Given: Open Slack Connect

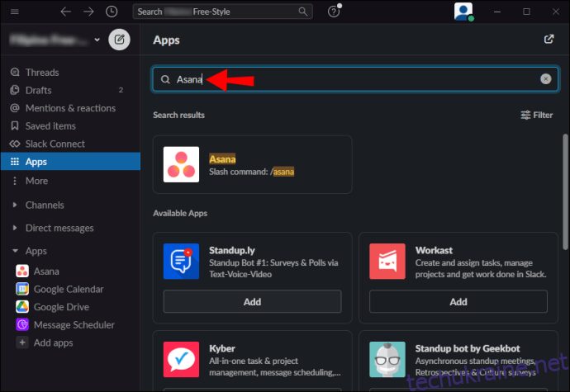Looking at the screenshot, I should pyautogui.click(x=70, y=144).
